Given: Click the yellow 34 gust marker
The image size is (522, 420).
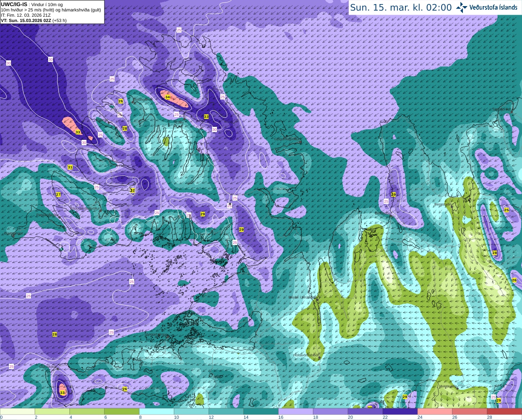Looking at the screenshot, I should pyautogui.click(x=167, y=97).
